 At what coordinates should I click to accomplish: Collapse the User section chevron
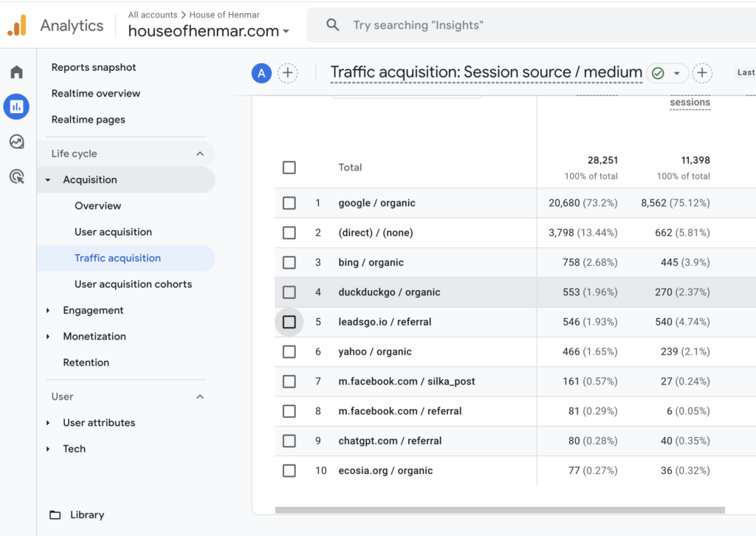(200, 396)
